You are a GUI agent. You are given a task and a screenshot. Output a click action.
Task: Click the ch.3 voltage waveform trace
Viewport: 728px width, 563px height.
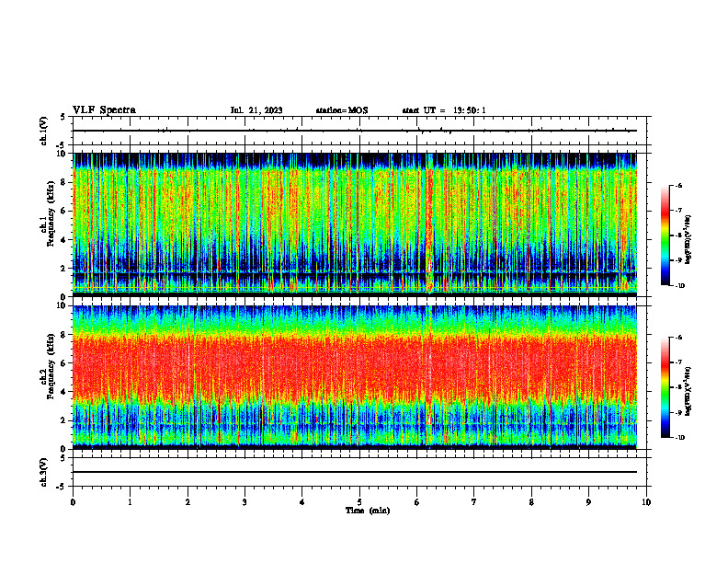(x=355, y=472)
